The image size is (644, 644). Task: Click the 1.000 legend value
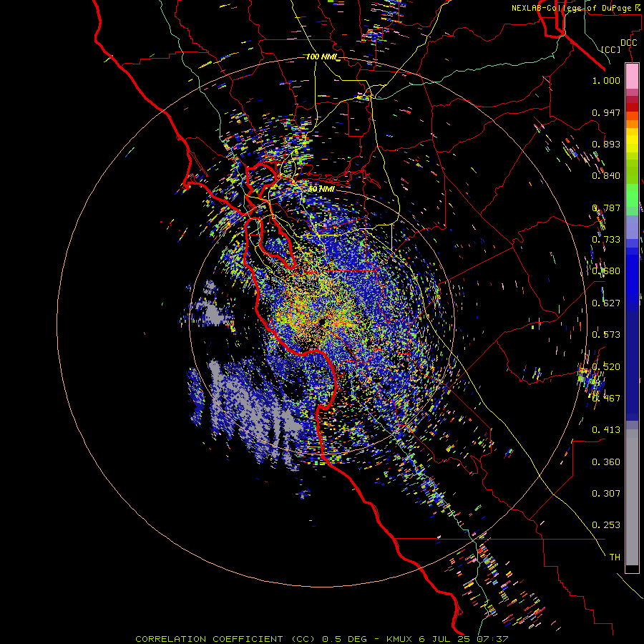(606, 80)
